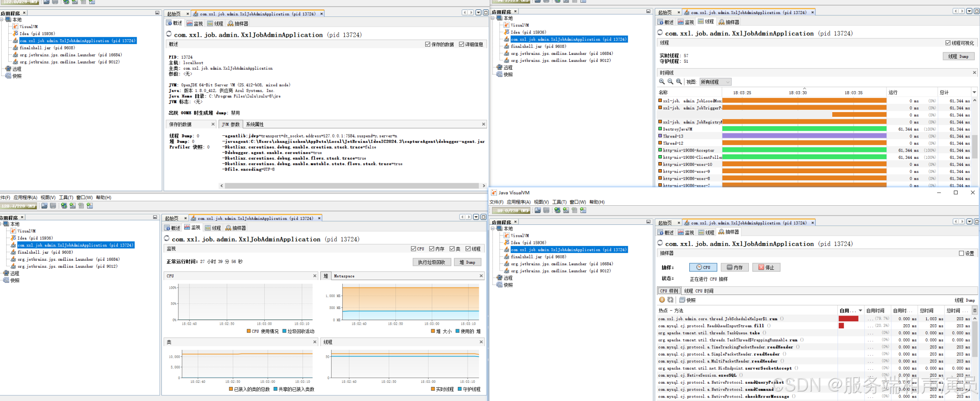
Task: Toggle the 保存的数据 checkbox
Action: point(428,45)
